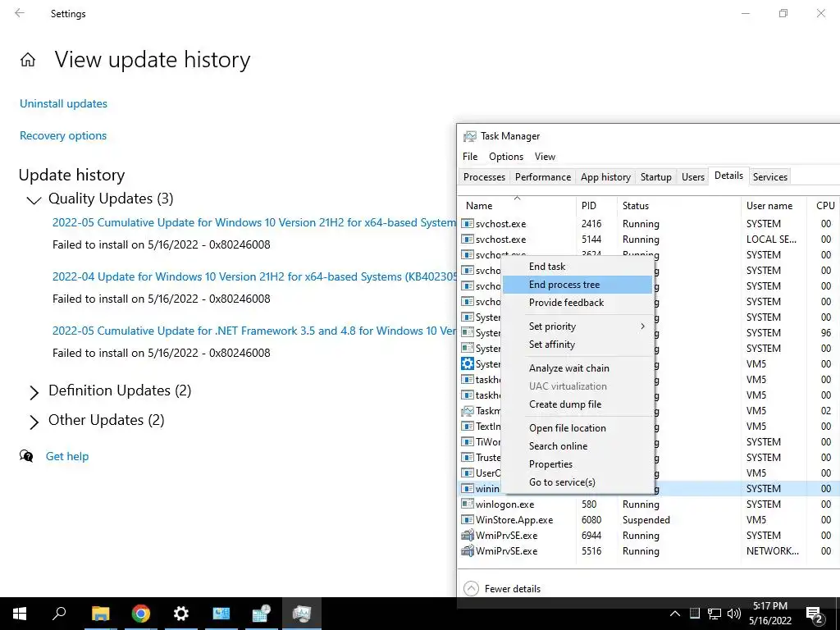Select End process tree
This screenshot has height=630, width=840.
pos(578,285)
